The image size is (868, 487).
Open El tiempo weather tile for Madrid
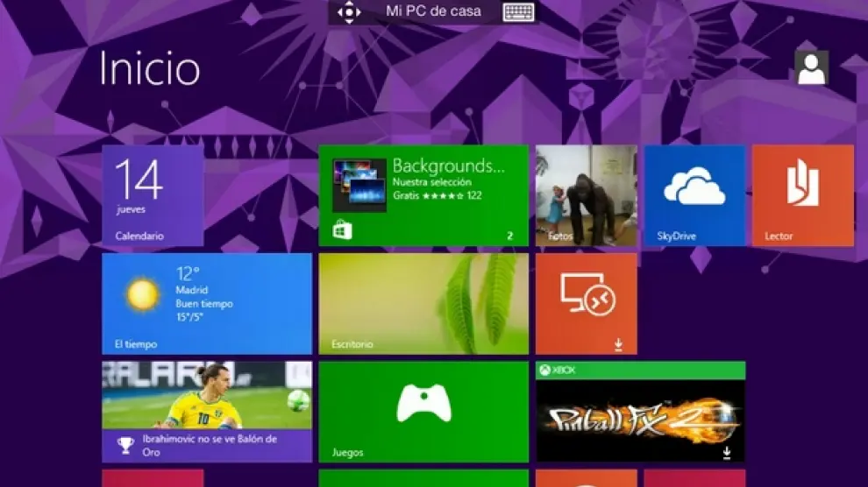click(207, 303)
